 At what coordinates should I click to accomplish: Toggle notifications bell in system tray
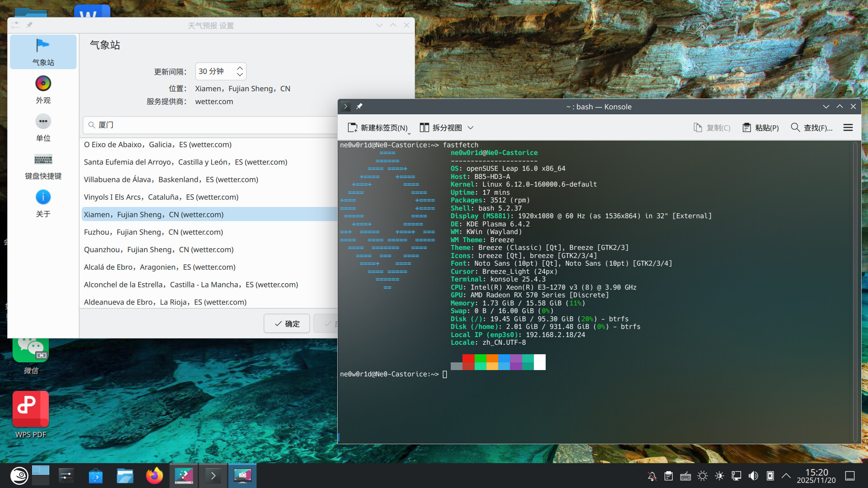[652, 476]
